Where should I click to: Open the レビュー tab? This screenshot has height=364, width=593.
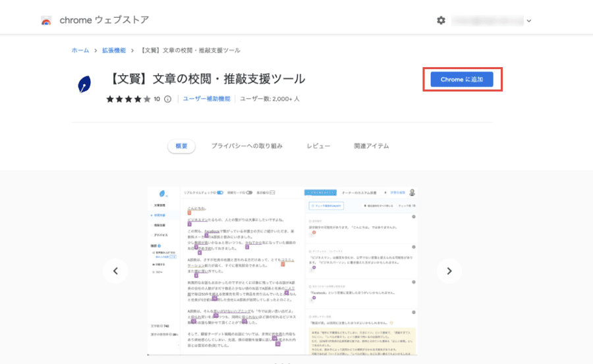click(318, 146)
